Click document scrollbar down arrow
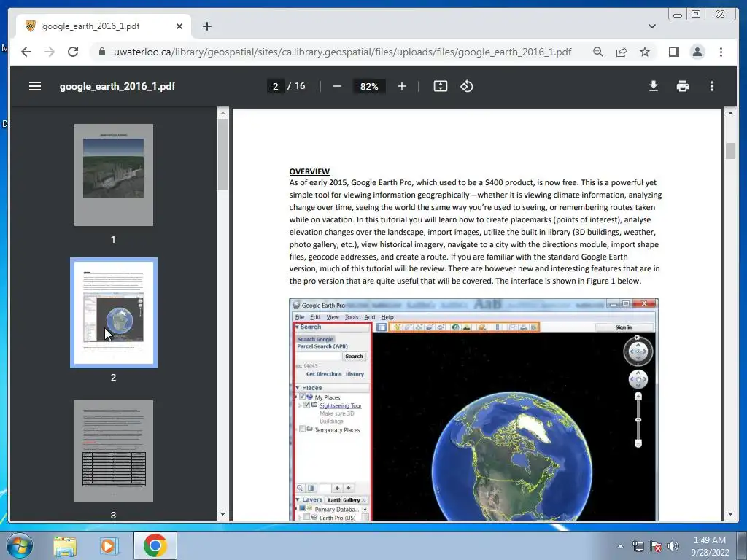The width and height of the screenshot is (747, 560). [x=730, y=514]
